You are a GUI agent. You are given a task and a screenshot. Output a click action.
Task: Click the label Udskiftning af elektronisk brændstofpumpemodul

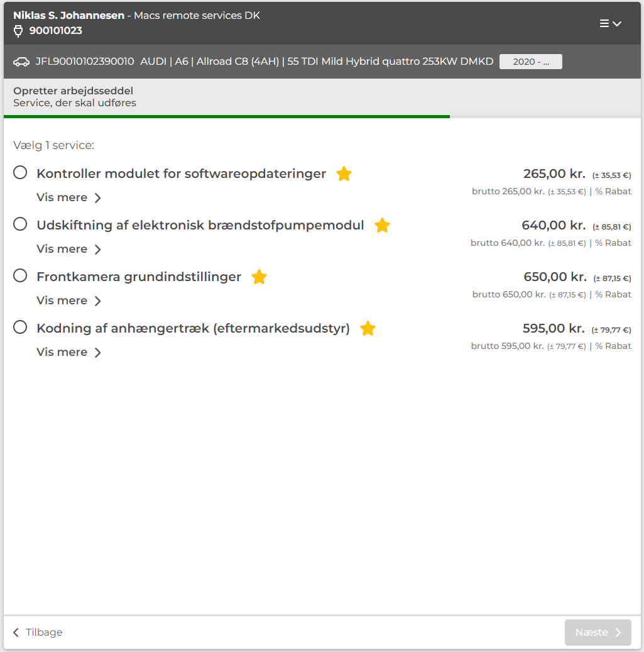(x=200, y=225)
